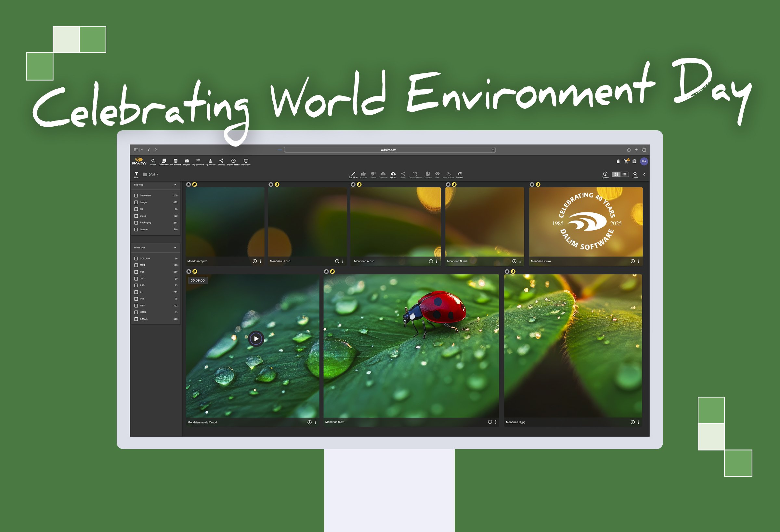Switch to list view
The height and width of the screenshot is (532, 780).
624,174
